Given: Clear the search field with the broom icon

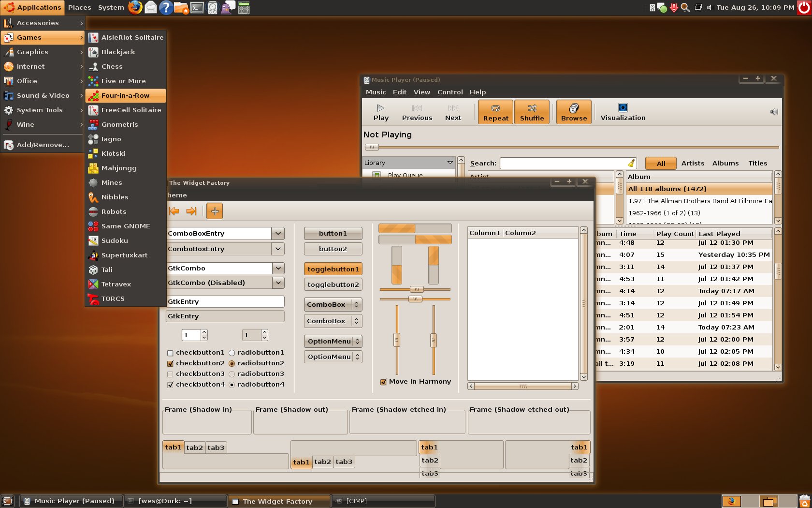Looking at the screenshot, I should 631,163.
